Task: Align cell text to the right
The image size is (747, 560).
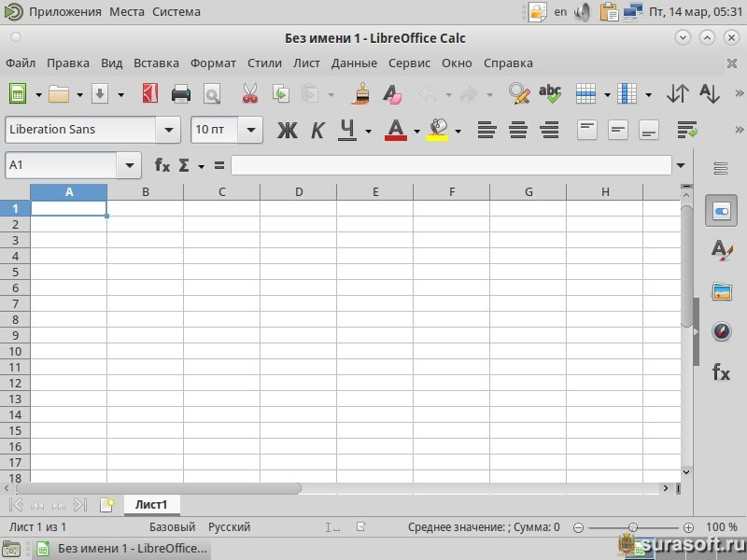Action: point(549,130)
